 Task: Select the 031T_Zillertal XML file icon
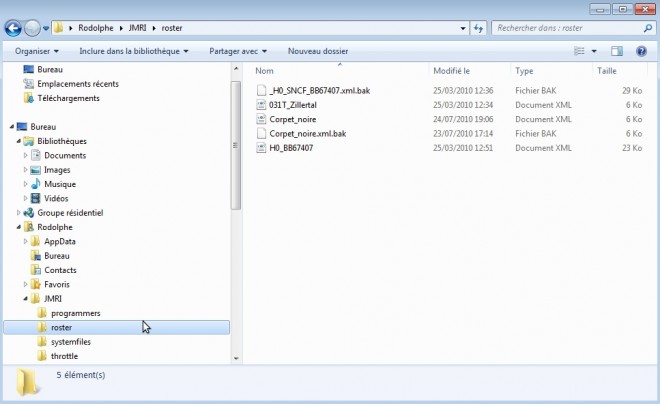(261, 105)
